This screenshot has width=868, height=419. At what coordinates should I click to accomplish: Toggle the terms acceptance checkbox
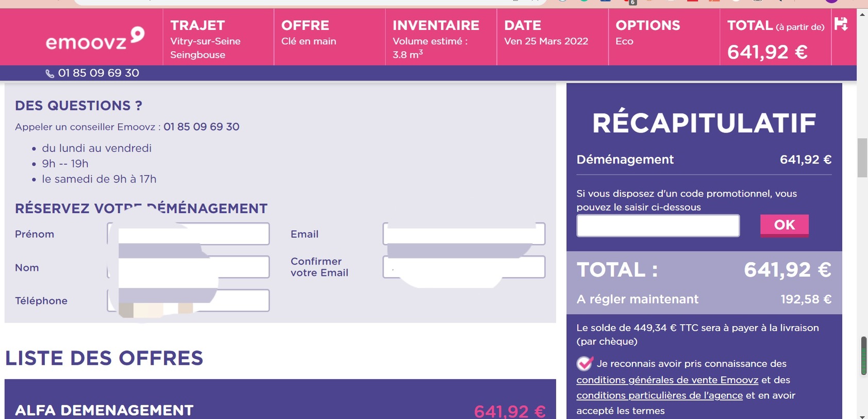[x=585, y=364]
